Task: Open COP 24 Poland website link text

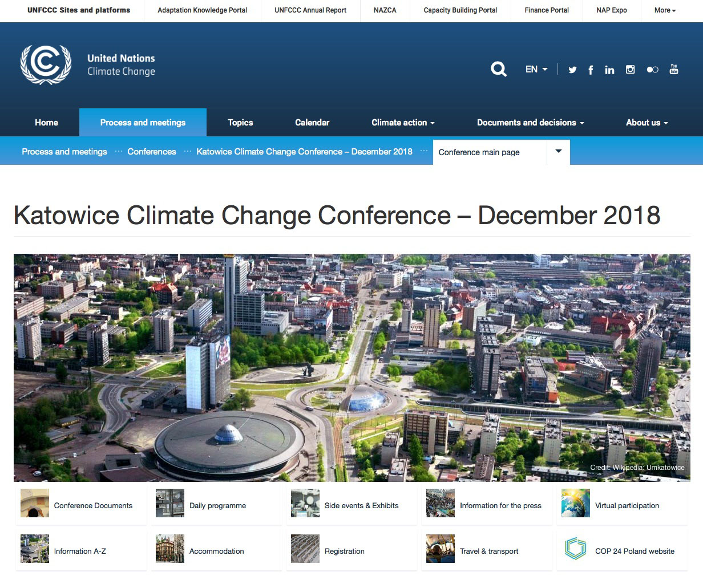Action: point(635,551)
